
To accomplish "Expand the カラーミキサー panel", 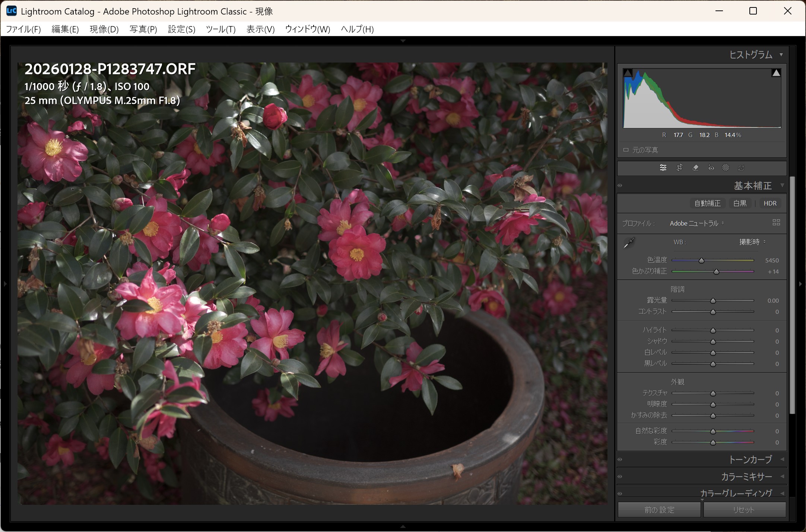I will point(746,477).
